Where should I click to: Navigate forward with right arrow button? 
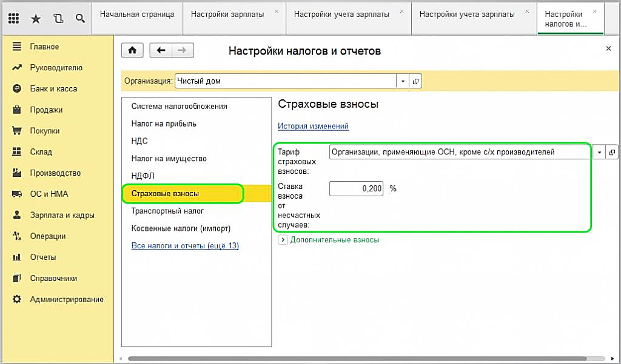coord(183,50)
